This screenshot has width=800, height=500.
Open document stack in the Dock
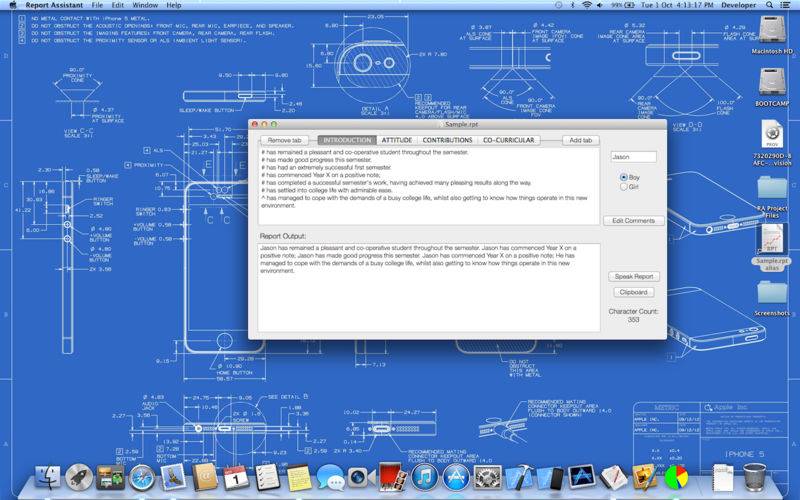click(722, 478)
